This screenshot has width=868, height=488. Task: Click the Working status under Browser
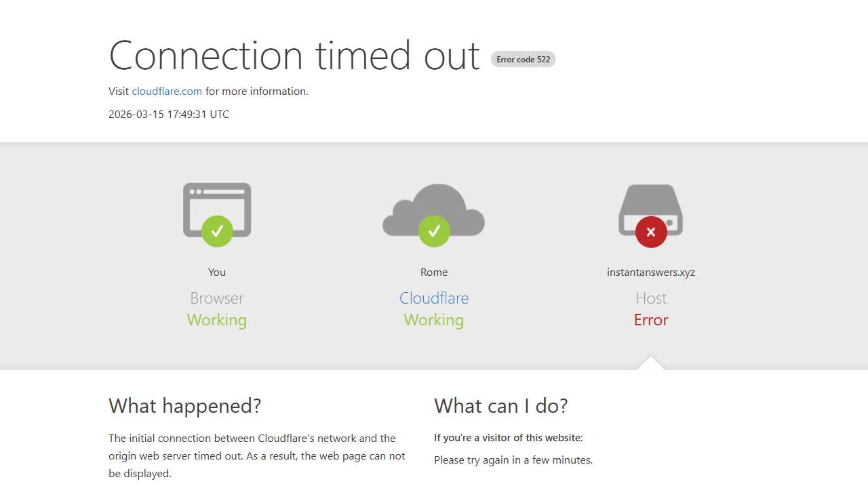click(217, 320)
